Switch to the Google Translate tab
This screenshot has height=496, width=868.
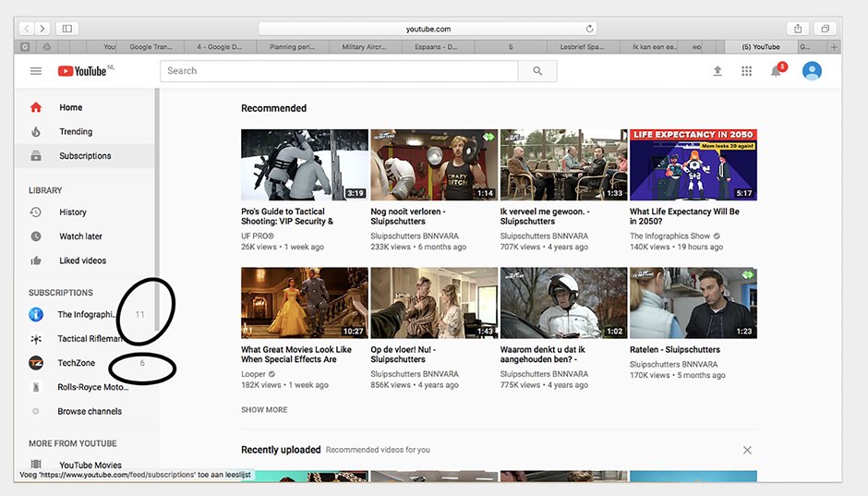[x=153, y=46]
